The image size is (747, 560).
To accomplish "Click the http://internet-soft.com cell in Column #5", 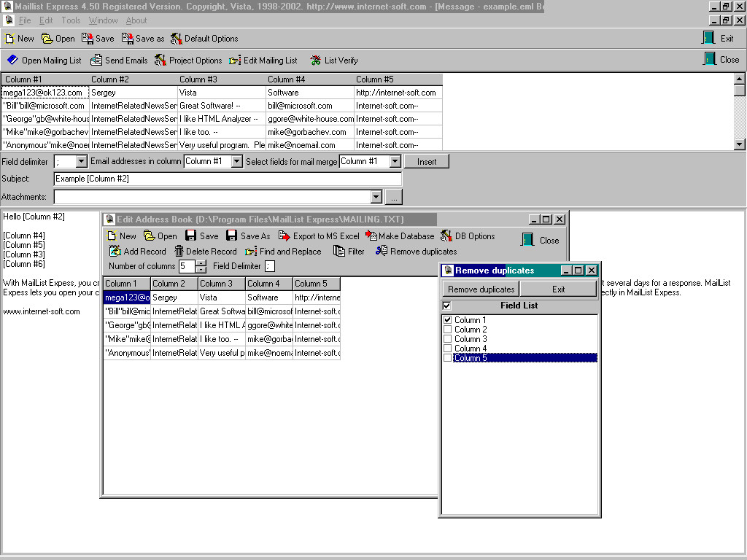I will click(398, 93).
